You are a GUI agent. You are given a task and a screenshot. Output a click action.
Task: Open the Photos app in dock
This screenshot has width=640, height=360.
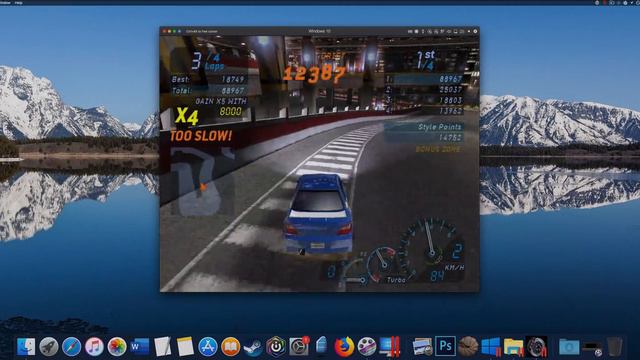click(x=117, y=347)
